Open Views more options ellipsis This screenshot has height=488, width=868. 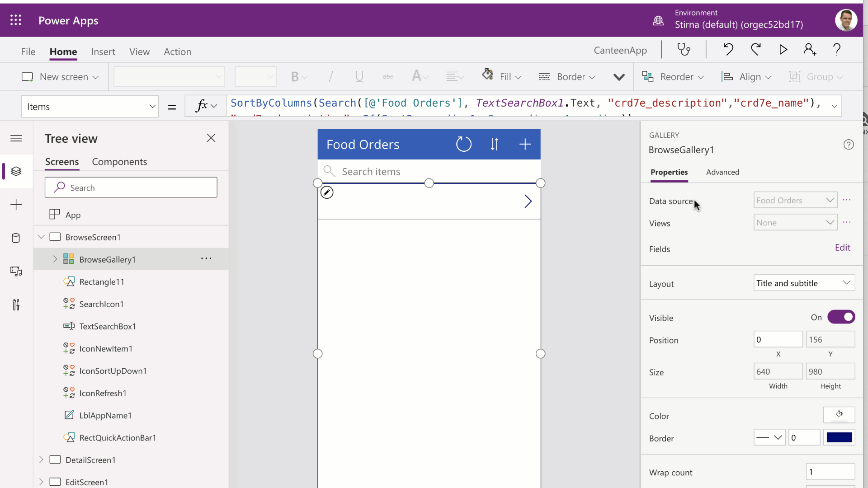(847, 222)
